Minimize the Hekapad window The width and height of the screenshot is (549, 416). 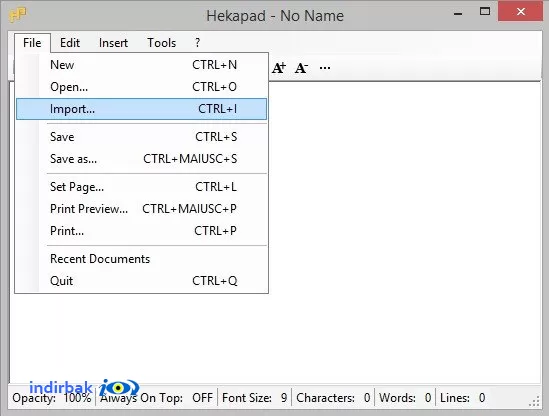point(458,13)
